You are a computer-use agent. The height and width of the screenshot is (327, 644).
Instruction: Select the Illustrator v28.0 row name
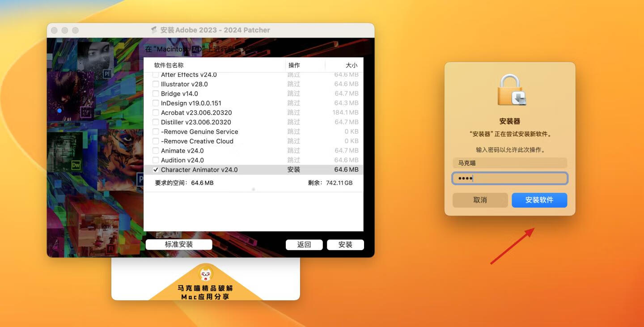coord(184,84)
